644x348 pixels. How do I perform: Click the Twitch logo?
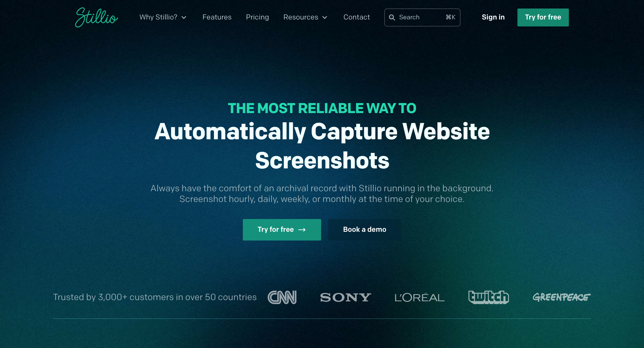[489, 297]
